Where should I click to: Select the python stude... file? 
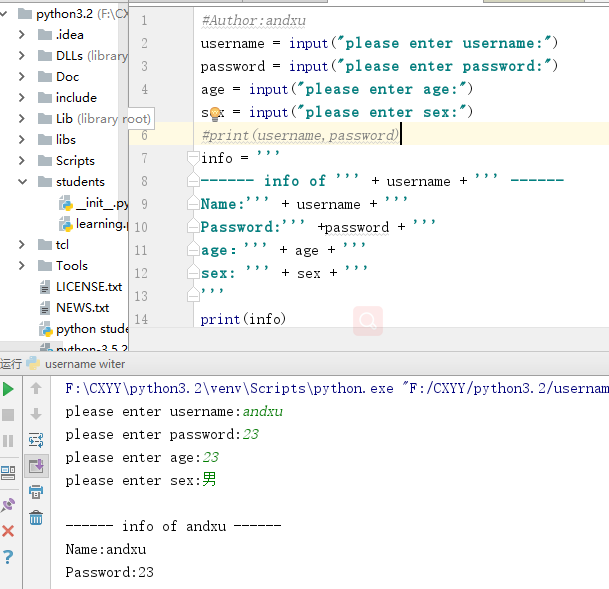coord(92,329)
